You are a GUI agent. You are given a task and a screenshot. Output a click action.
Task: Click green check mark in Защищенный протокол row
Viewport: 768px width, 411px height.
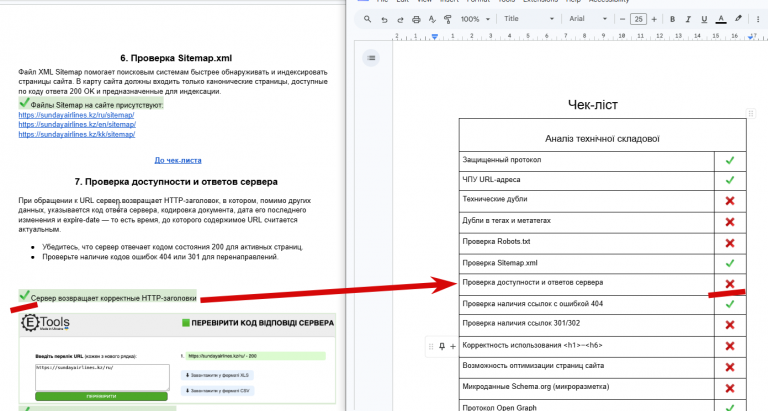pyautogui.click(x=730, y=160)
